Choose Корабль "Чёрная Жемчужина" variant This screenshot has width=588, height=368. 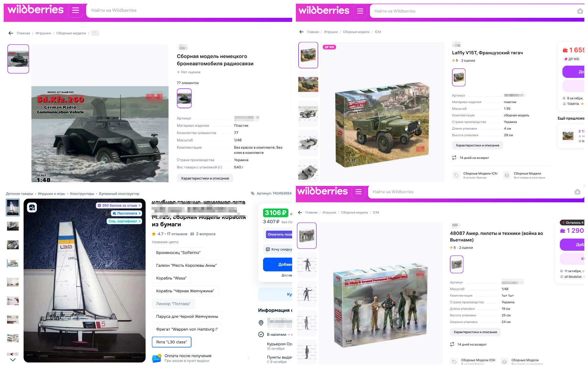point(185,291)
